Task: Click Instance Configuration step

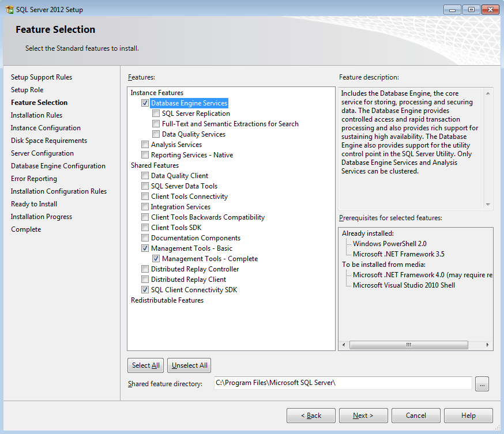Action: click(46, 128)
